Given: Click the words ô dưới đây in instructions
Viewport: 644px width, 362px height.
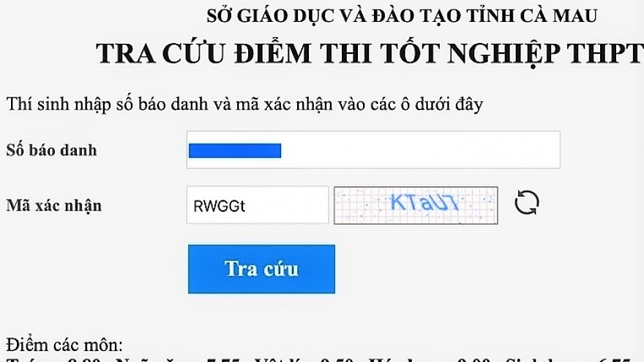Looking at the screenshot, I should [442, 105].
